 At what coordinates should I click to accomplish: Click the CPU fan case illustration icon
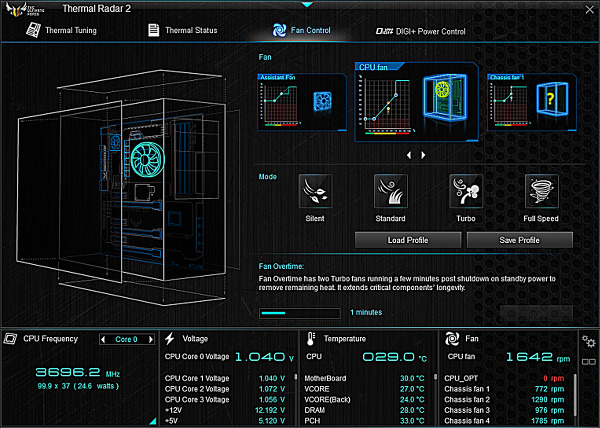445,97
